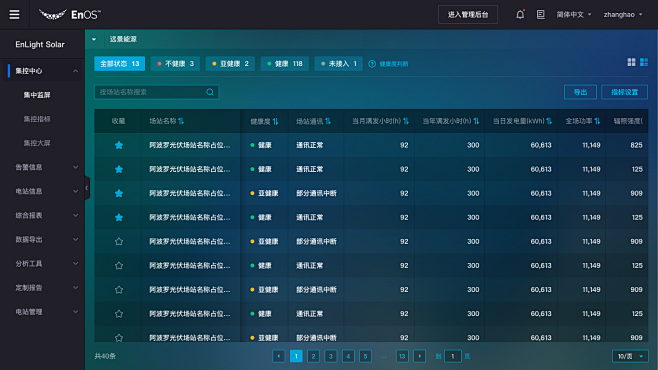This screenshot has width=658, height=370.
Task: Filter by 未接入 1 status
Action: point(339,64)
